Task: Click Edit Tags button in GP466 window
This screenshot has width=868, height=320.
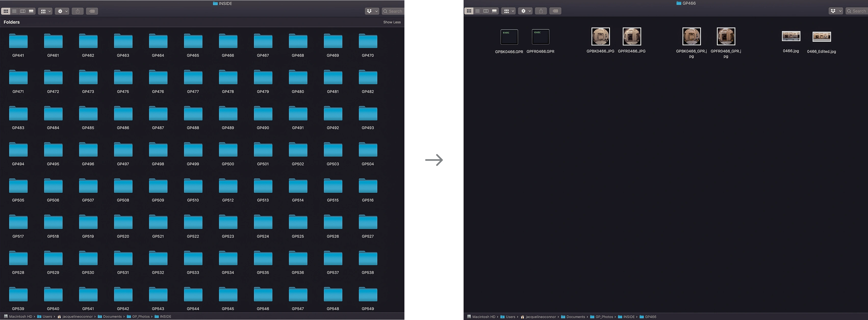Action: [x=555, y=11]
